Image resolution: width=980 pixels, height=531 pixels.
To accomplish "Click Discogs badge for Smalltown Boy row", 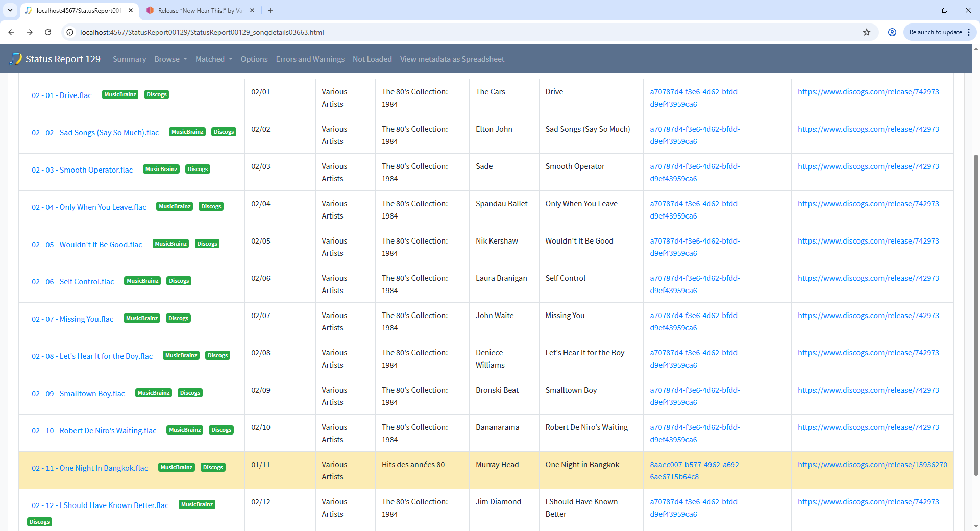I will 190,393.
